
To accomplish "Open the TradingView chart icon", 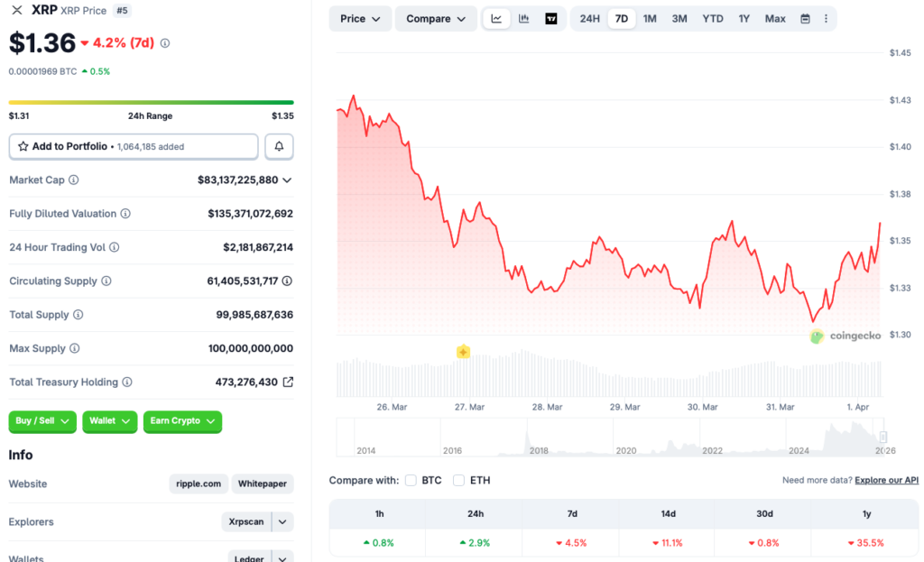I will click(551, 18).
